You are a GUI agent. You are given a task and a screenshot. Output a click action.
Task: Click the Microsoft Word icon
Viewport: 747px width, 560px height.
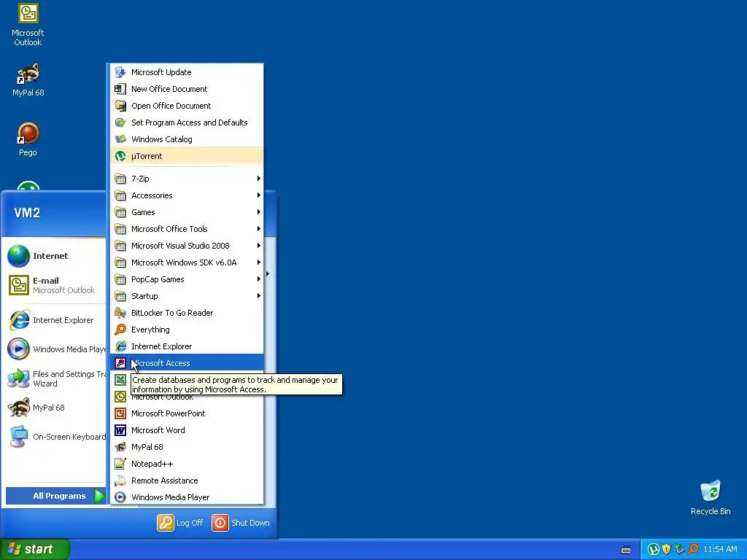pyautogui.click(x=120, y=430)
